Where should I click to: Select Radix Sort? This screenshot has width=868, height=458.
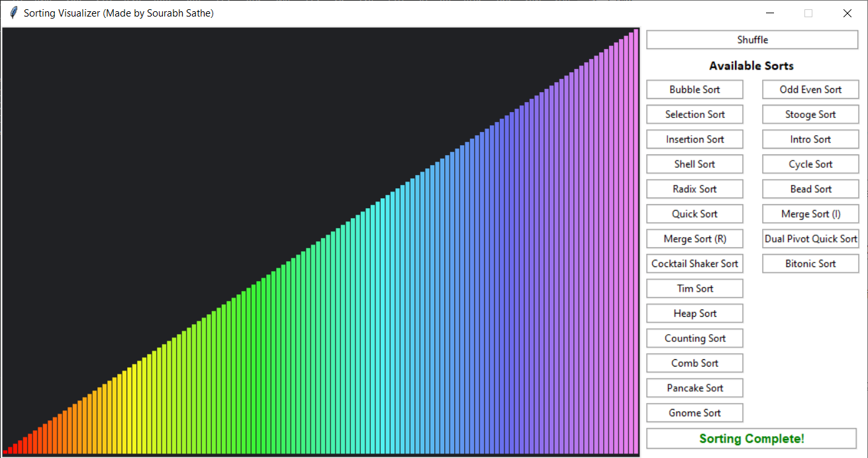click(695, 189)
